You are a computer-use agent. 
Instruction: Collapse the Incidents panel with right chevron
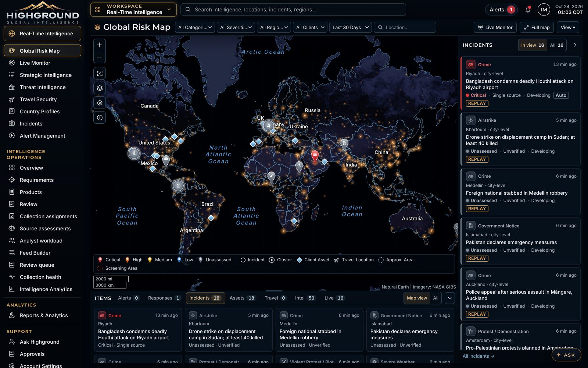click(575, 45)
